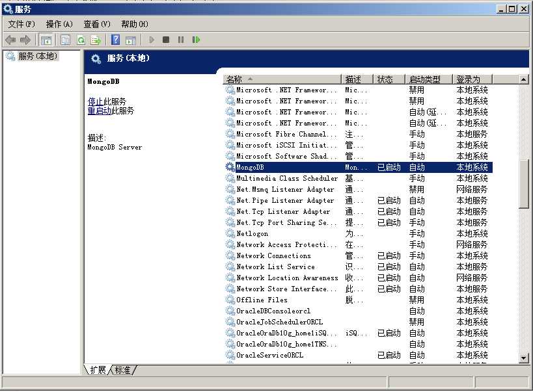Click the Start Service play icon
533x392 pixels.
(x=152, y=40)
